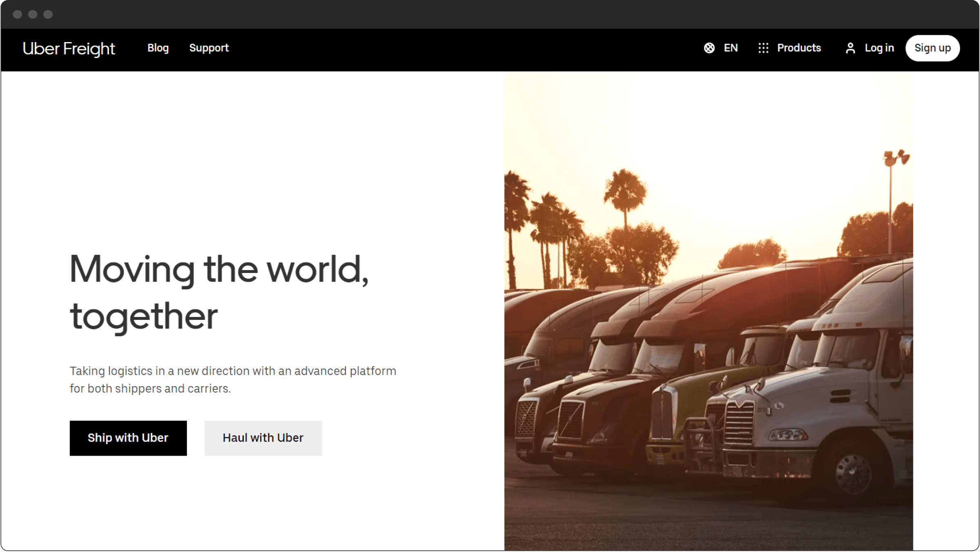Click the trucks at sunset hero image
This screenshot has width=980, height=552.
tap(708, 311)
